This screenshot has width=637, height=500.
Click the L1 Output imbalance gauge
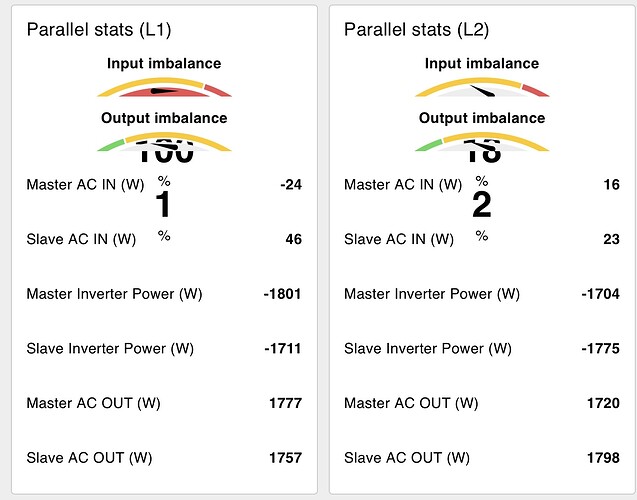coord(164,142)
